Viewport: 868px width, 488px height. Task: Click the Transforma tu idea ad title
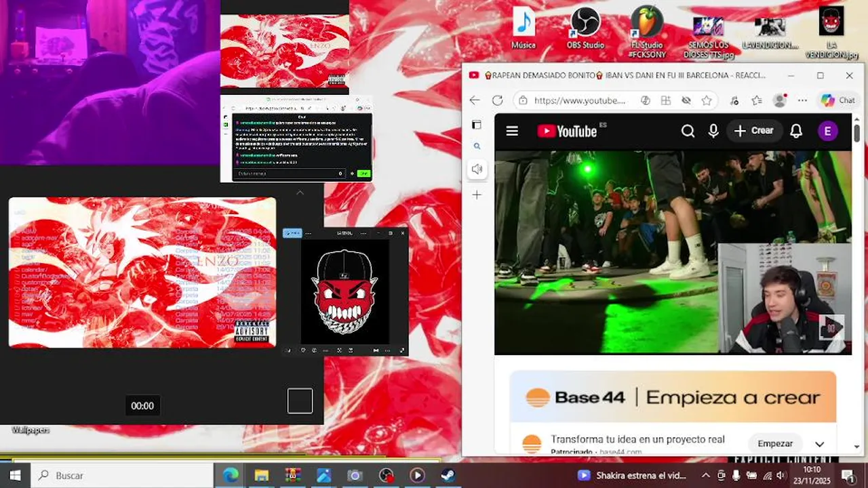[x=637, y=439]
